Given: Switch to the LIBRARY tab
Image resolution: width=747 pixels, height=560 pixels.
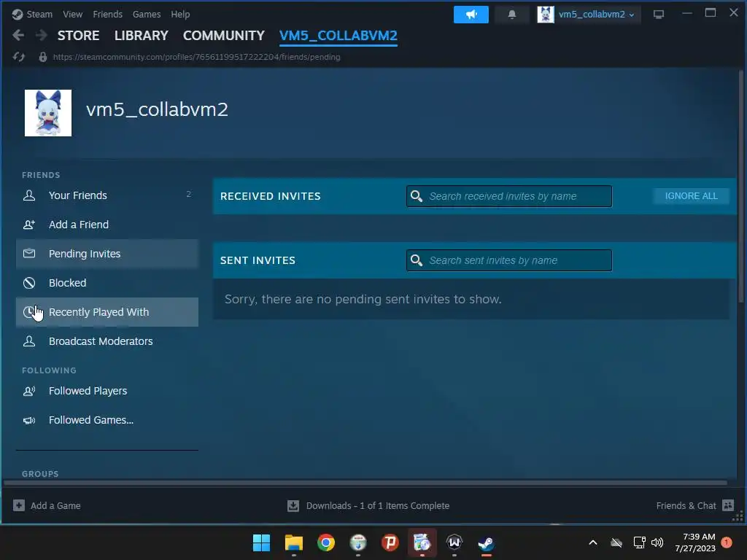Looking at the screenshot, I should click(141, 35).
